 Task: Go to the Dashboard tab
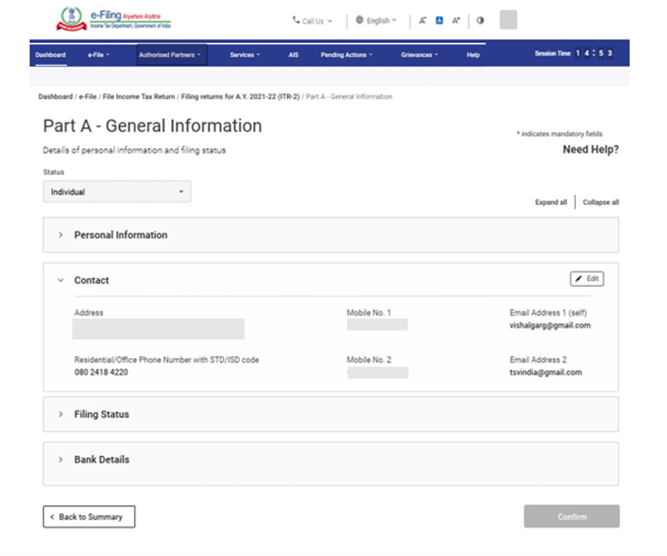pyautogui.click(x=50, y=55)
